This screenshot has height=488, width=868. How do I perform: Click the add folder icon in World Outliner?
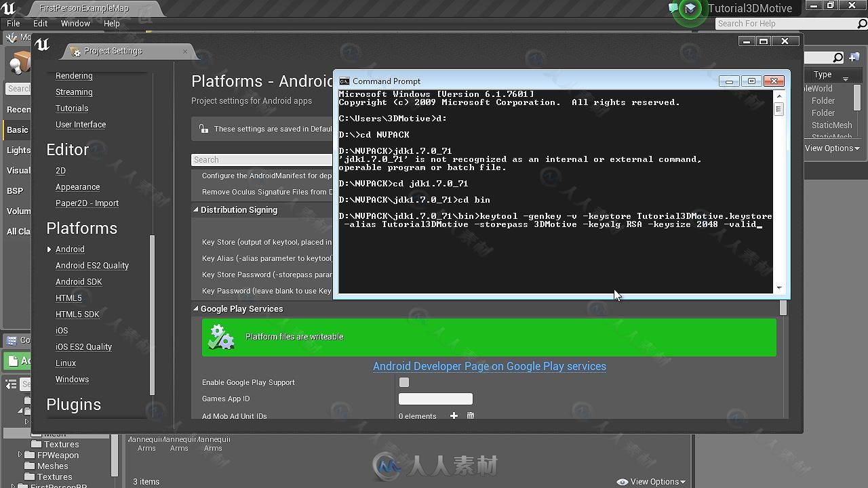pyautogui.click(x=854, y=58)
